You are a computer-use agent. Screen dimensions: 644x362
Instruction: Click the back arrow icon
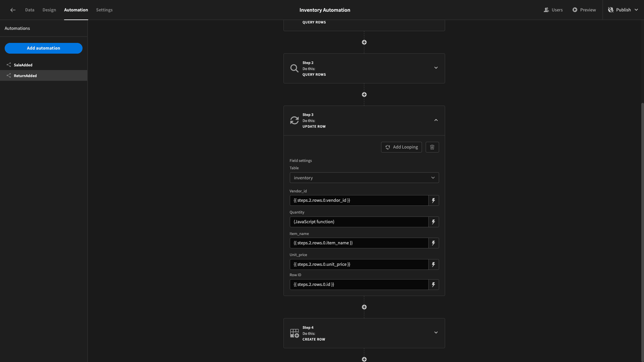(13, 10)
